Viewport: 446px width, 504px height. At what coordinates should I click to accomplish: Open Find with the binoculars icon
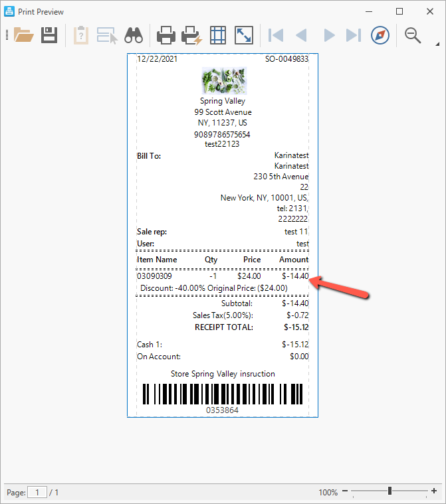point(134,35)
